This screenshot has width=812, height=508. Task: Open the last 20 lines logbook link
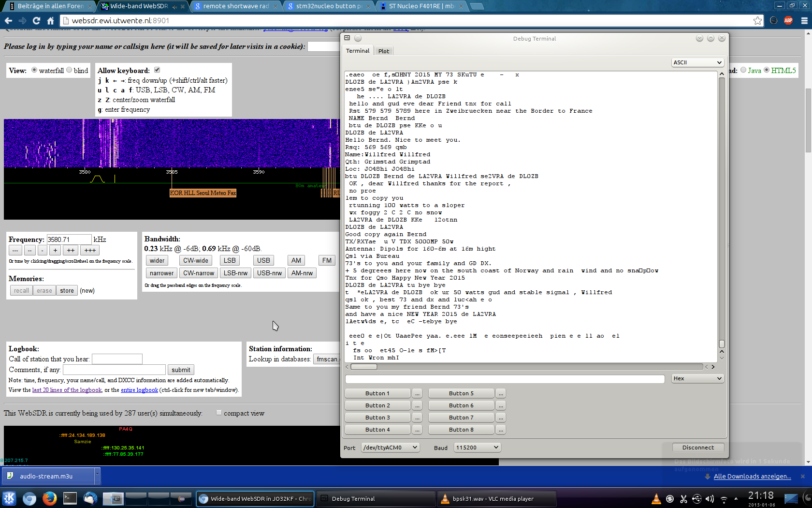(x=67, y=390)
